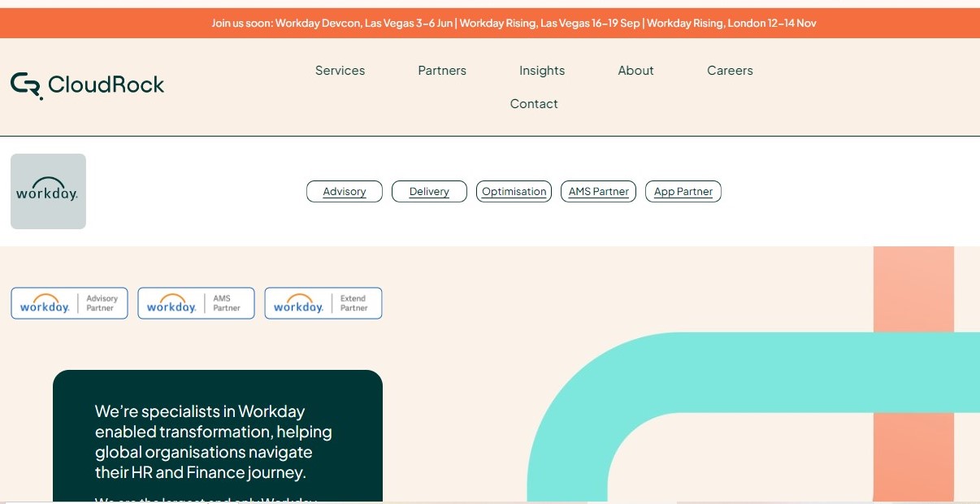Select Partners in the top navigation
The image size is (980, 504).
point(442,71)
